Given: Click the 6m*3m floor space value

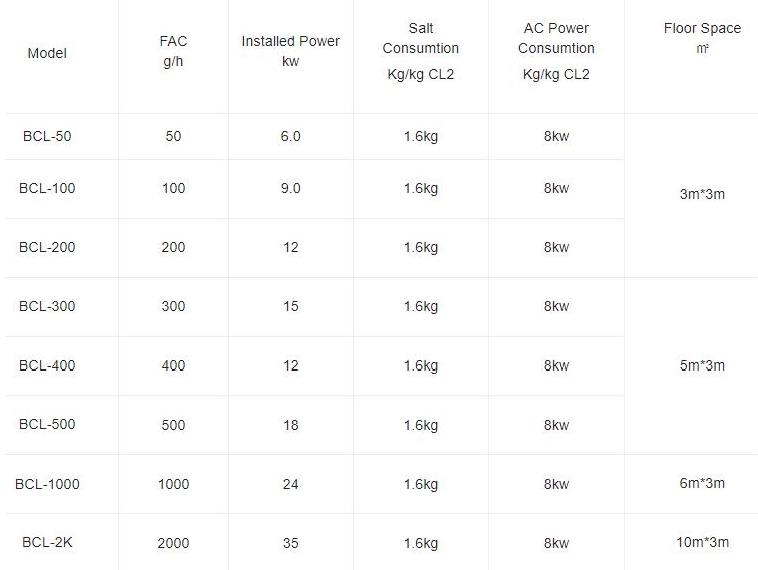Looking at the screenshot, I should tap(702, 484).
